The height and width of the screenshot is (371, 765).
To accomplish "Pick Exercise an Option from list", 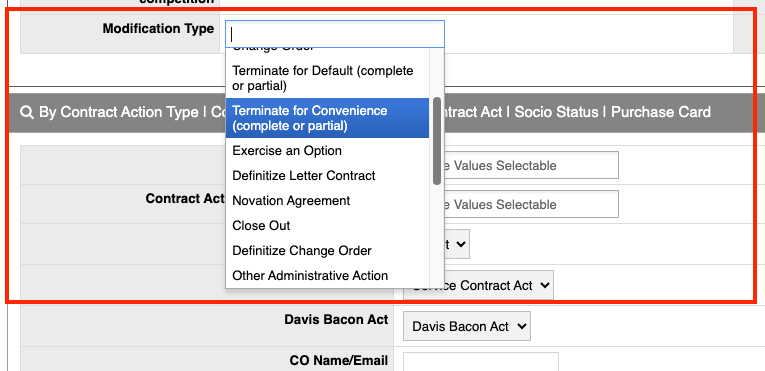I will point(327,151).
